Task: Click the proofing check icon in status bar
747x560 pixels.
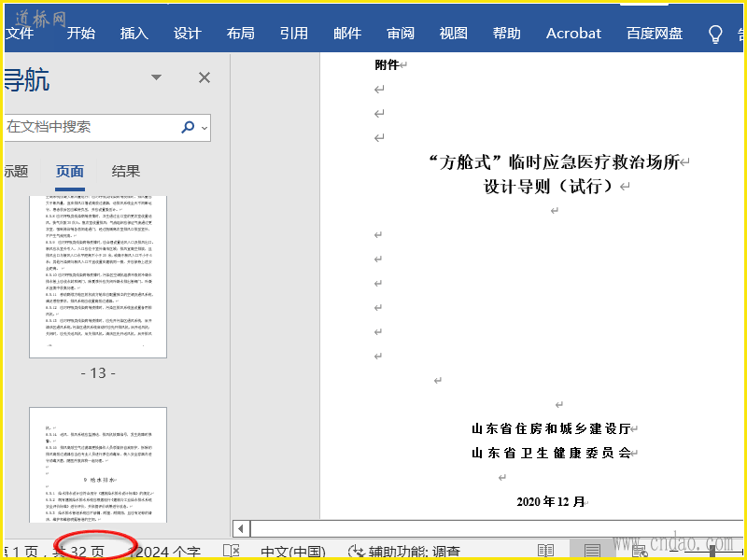Action: point(232,551)
